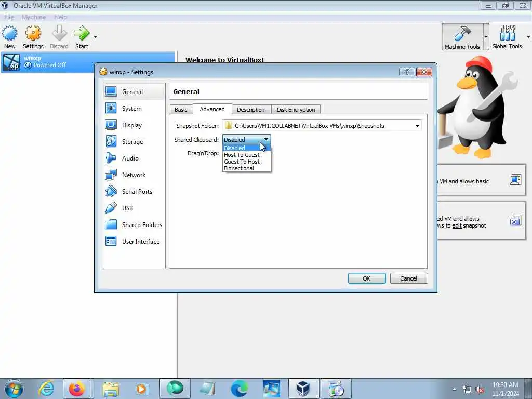Choose Bidirectional clipboard option

247,168
